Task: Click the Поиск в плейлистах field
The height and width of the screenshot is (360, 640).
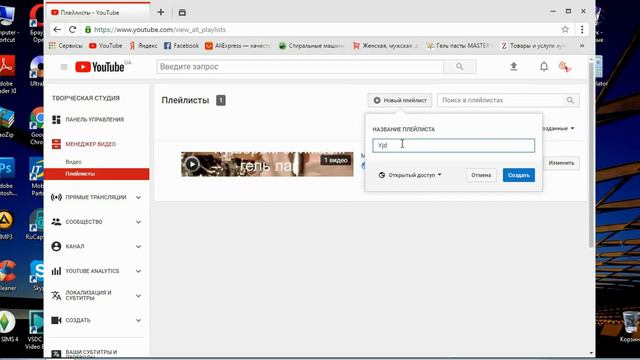Action: click(502, 100)
